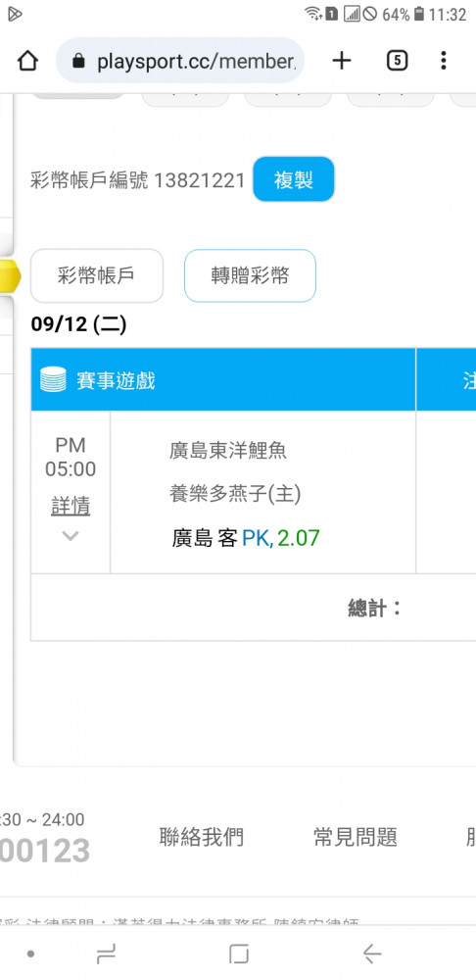
Task: Tap the browser home icon
Action: [x=27, y=61]
